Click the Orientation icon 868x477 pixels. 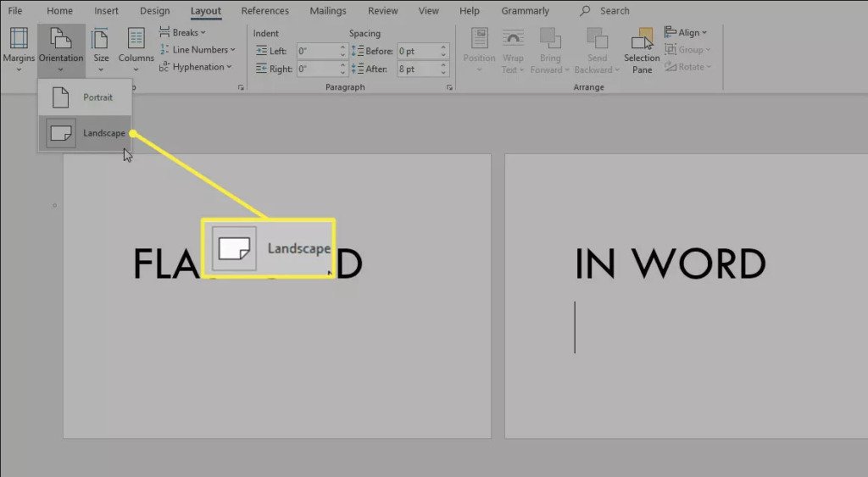point(61,39)
